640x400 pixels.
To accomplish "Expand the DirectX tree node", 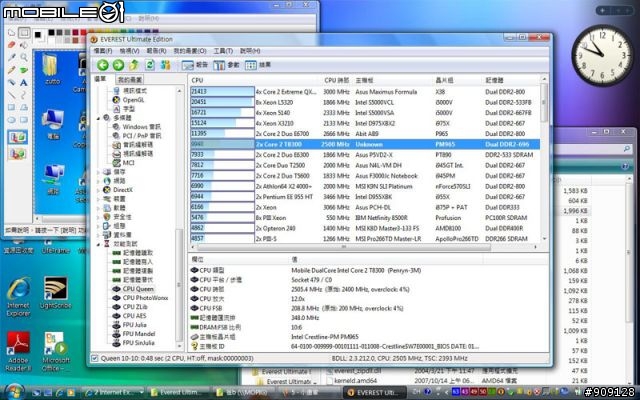I will point(98,190).
